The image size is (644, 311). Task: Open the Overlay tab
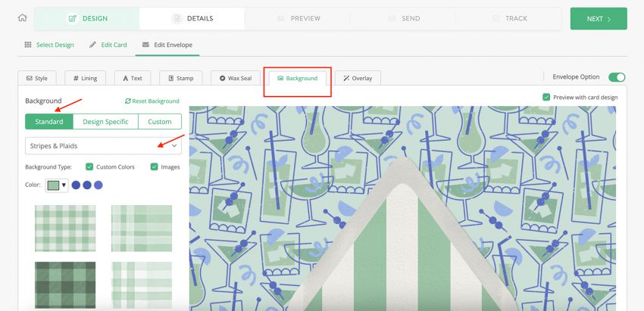point(358,78)
